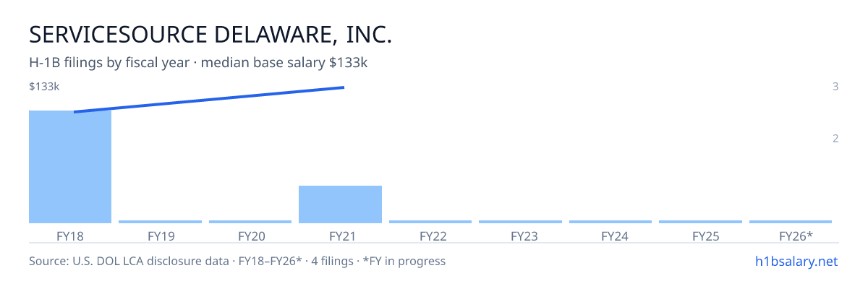Click the blue median salary trend line
Image resolution: width=868 pixels, height=289 pixels.
(209, 100)
